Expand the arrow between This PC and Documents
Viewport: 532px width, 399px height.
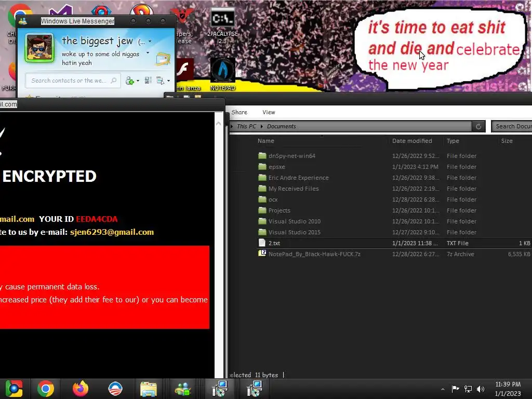pyautogui.click(x=262, y=126)
